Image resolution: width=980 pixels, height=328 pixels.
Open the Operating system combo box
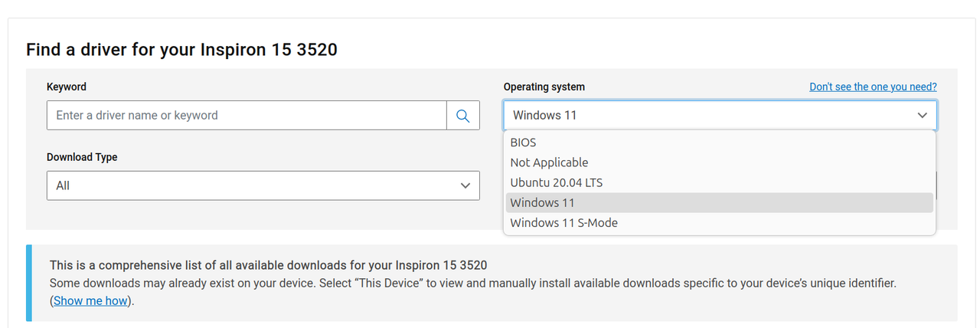[x=720, y=115]
